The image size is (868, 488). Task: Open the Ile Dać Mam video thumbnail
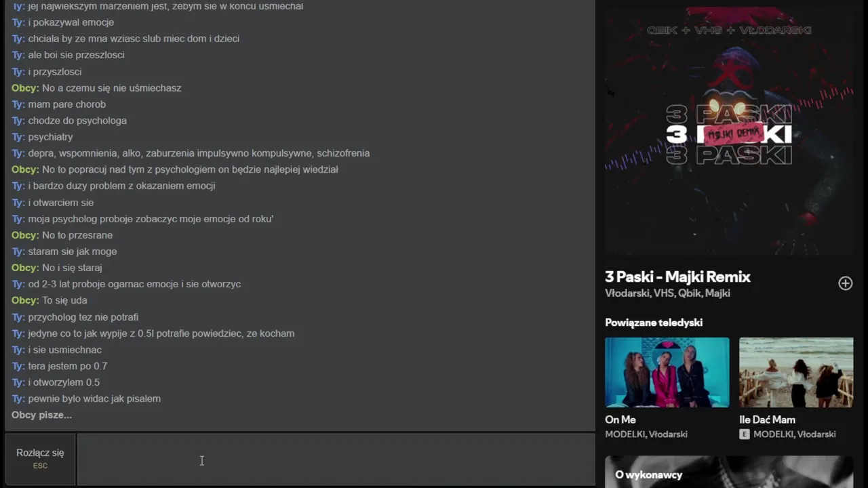pyautogui.click(x=796, y=372)
